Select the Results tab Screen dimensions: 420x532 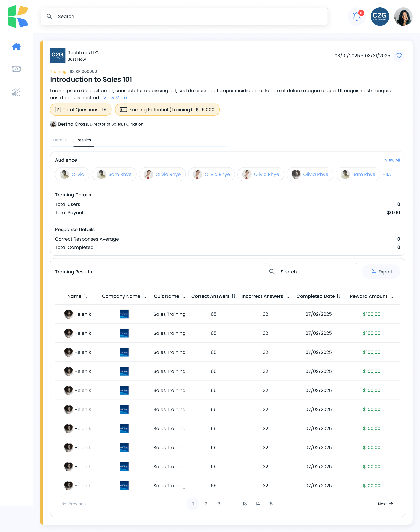click(x=84, y=140)
